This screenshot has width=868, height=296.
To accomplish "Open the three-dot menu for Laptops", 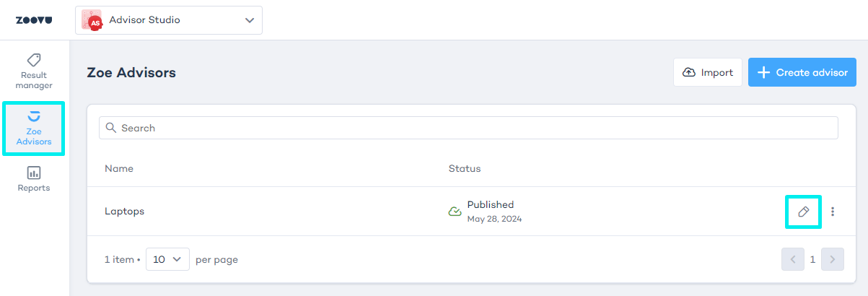I will [833, 212].
